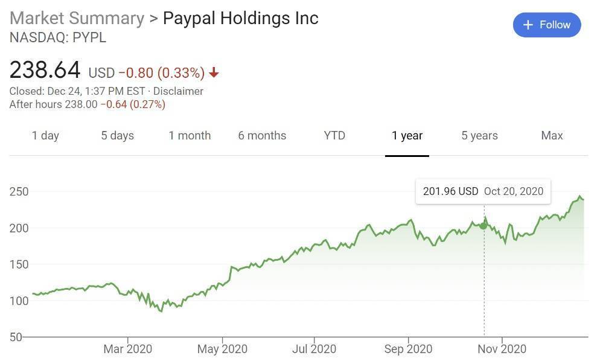
Task: Click the green chart point marker
Action: pyautogui.click(x=484, y=225)
